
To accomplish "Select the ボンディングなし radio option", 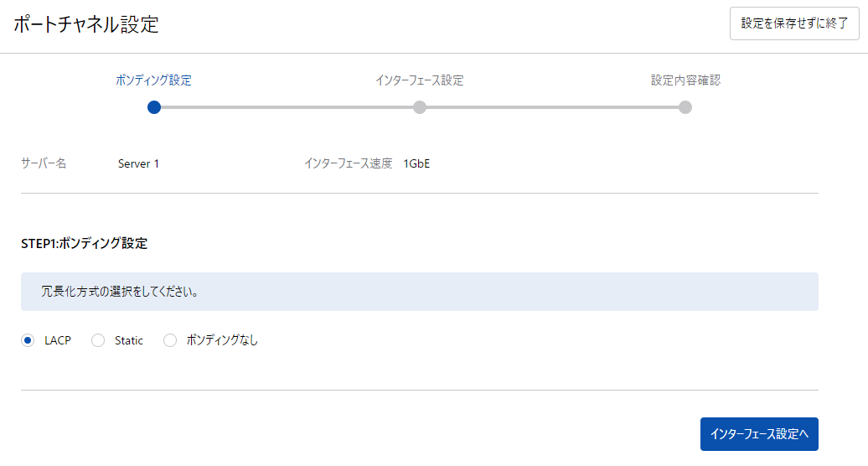I will tap(170, 340).
